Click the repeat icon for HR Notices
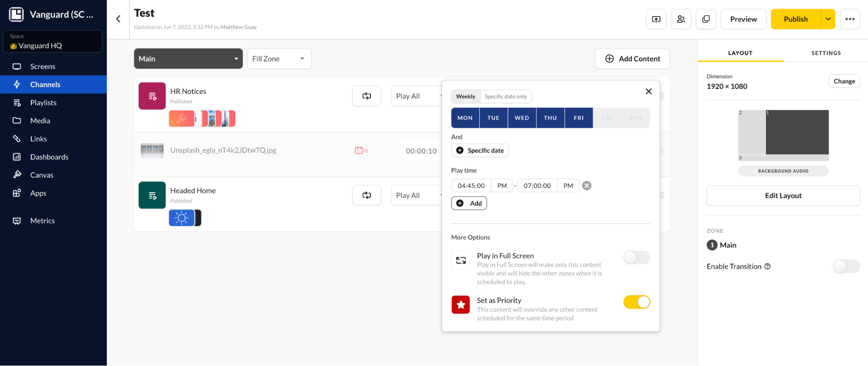Viewport: 868px width, 366px height. (x=366, y=96)
